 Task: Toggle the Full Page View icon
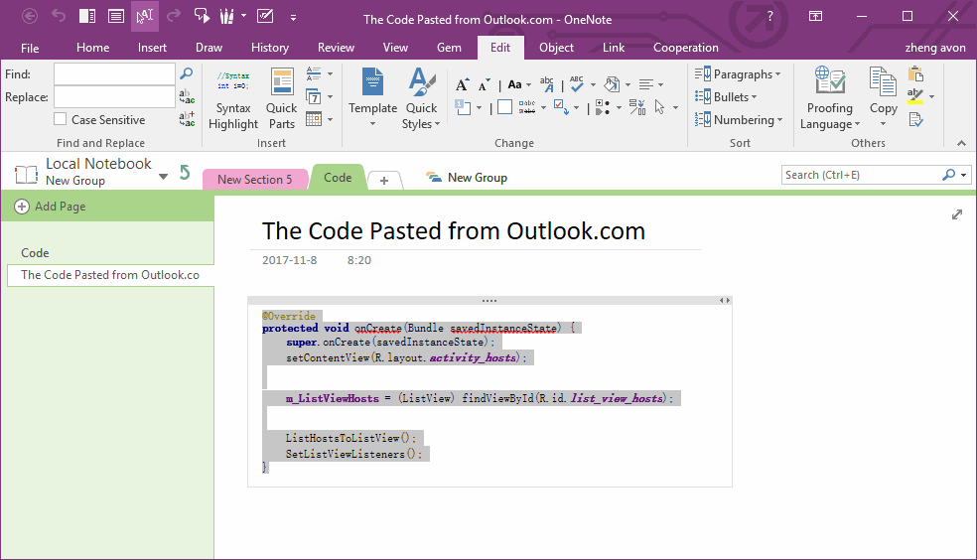coord(116,16)
